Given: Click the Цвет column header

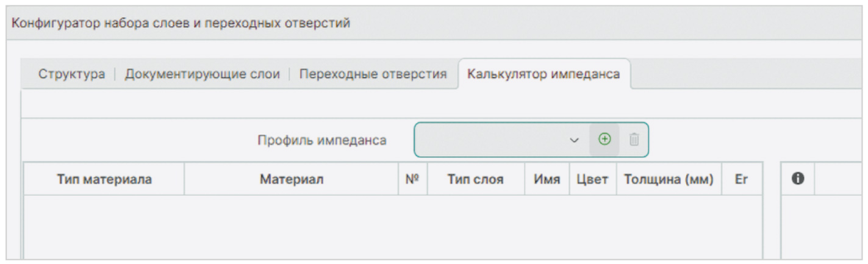Looking at the screenshot, I should pos(593,179).
